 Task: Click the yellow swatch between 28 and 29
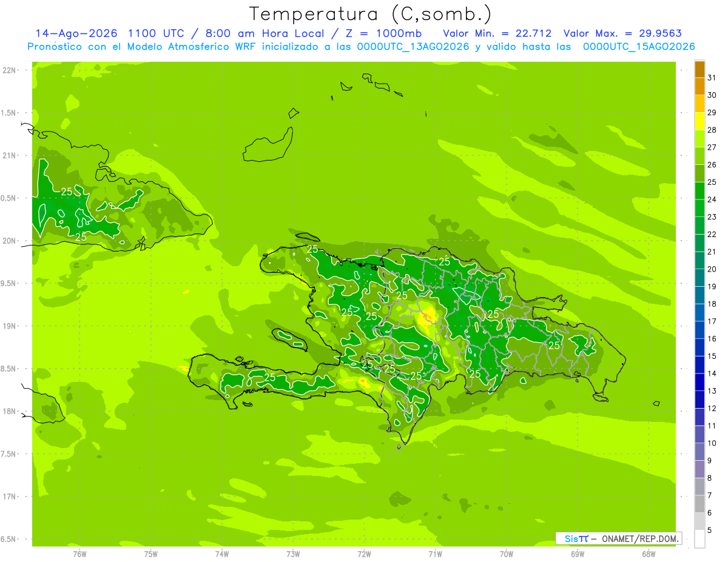[x=699, y=121]
